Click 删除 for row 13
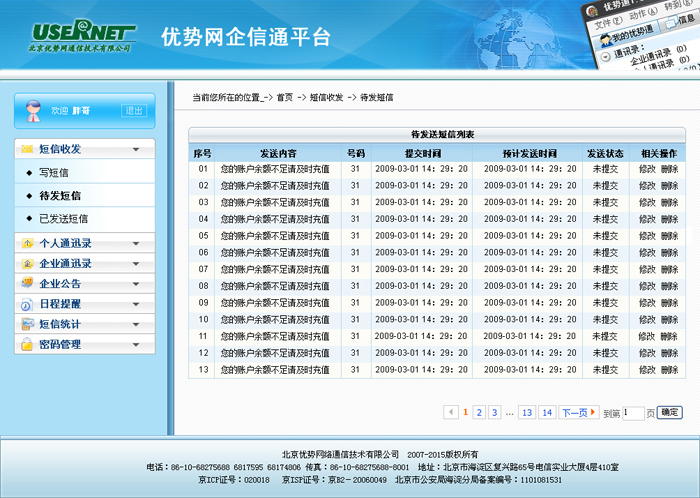 tap(670, 369)
